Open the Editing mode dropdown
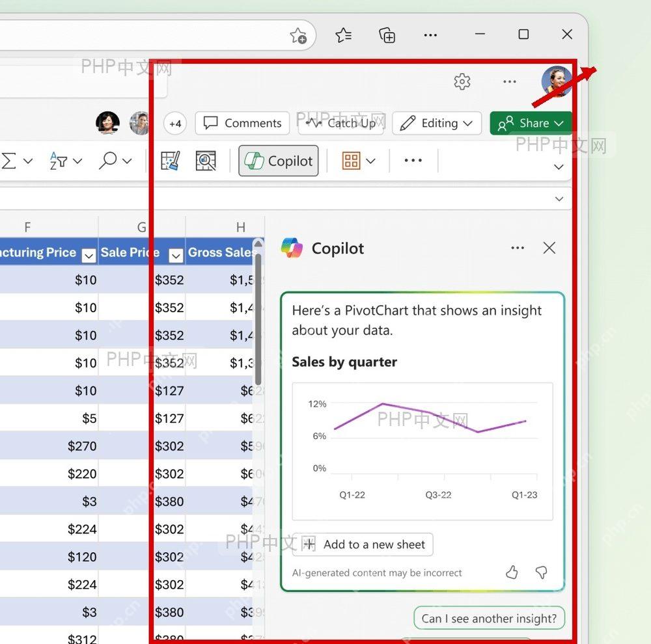The width and height of the screenshot is (651, 644). (x=437, y=123)
